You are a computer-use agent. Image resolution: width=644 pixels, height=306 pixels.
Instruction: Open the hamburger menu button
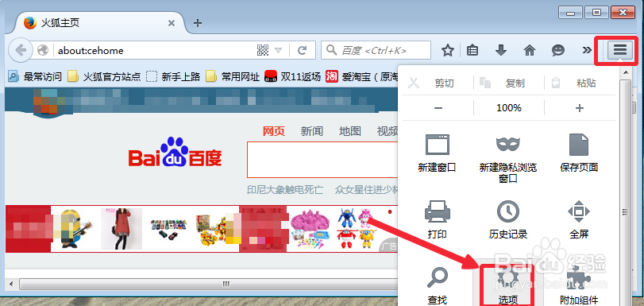pyautogui.click(x=620, y=51)
